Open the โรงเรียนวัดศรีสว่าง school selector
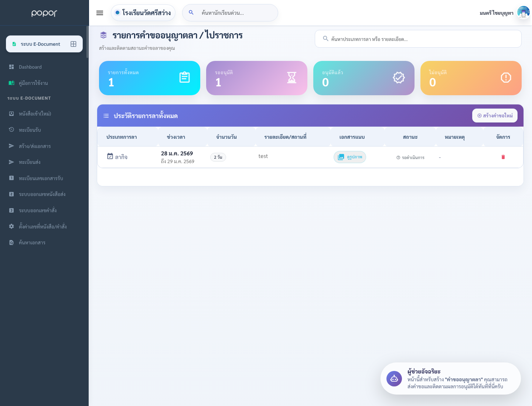 pos(143,13)
